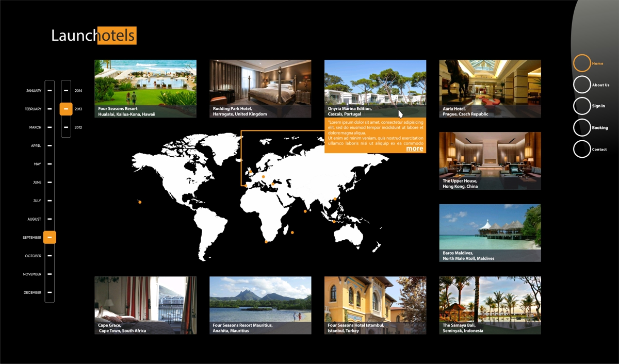Click the Home circle navigation icon
The height and width of the screenshot is (364, 619).
(582, 63)
